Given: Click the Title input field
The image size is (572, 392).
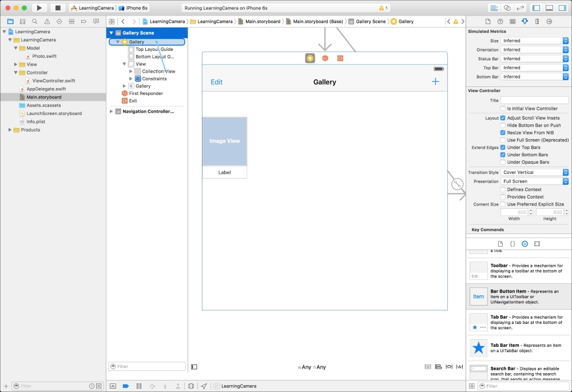Looking at the screenshot, I should tap(534, 100).
